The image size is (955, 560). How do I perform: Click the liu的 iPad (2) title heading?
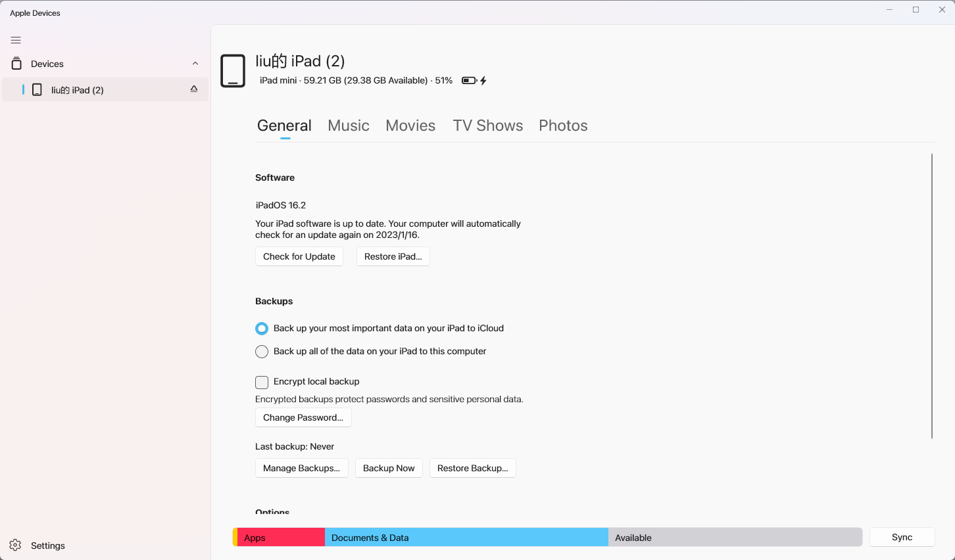[x=300, y=61]
